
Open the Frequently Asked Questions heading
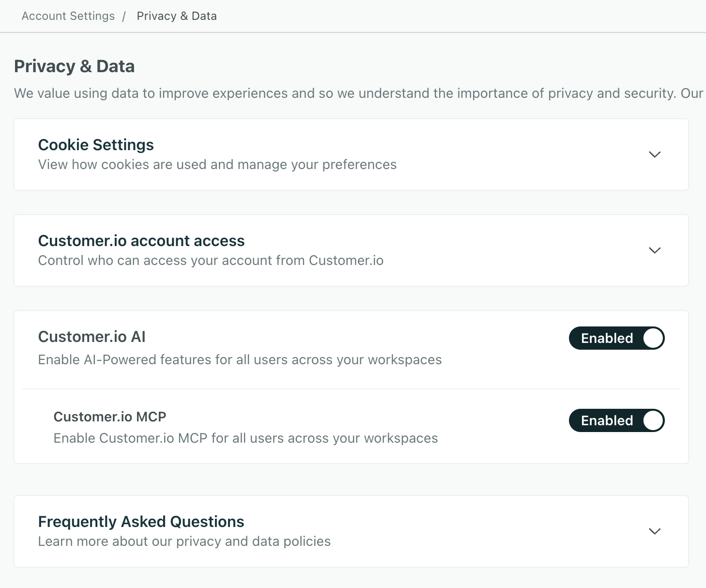click(x=141, y=521)
